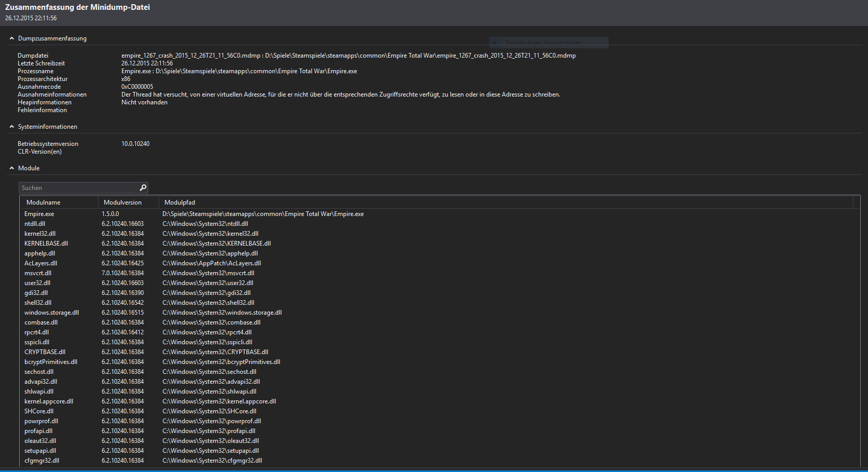Click the magnifier icon in the module search box
868x472 pixels.
[143, 187]
